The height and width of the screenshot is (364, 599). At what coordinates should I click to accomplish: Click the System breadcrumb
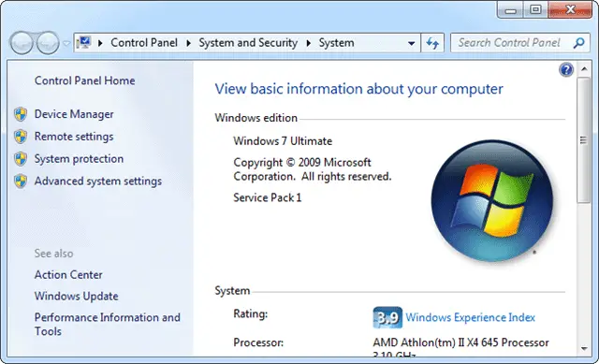(336, 43)
